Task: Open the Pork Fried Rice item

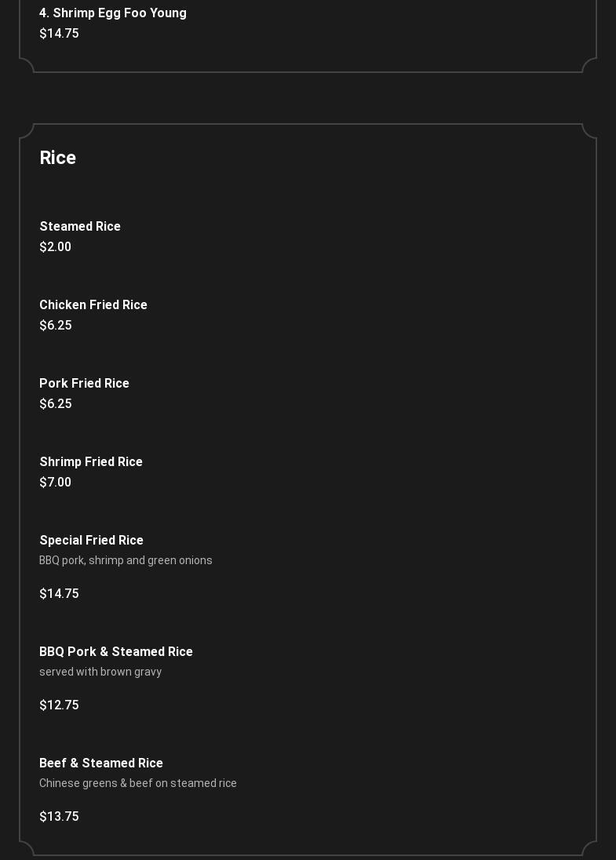Action: pyautogui.click(x=84, y=384)
